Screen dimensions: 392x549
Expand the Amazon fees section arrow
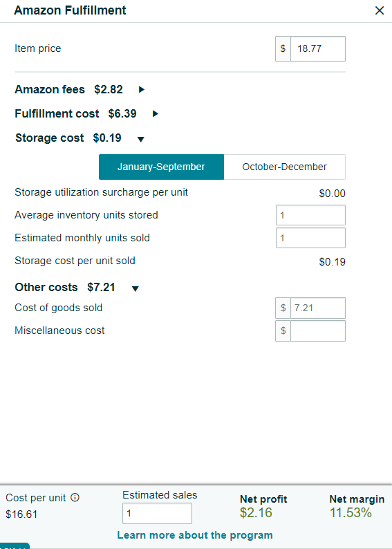tap(142, 90)
